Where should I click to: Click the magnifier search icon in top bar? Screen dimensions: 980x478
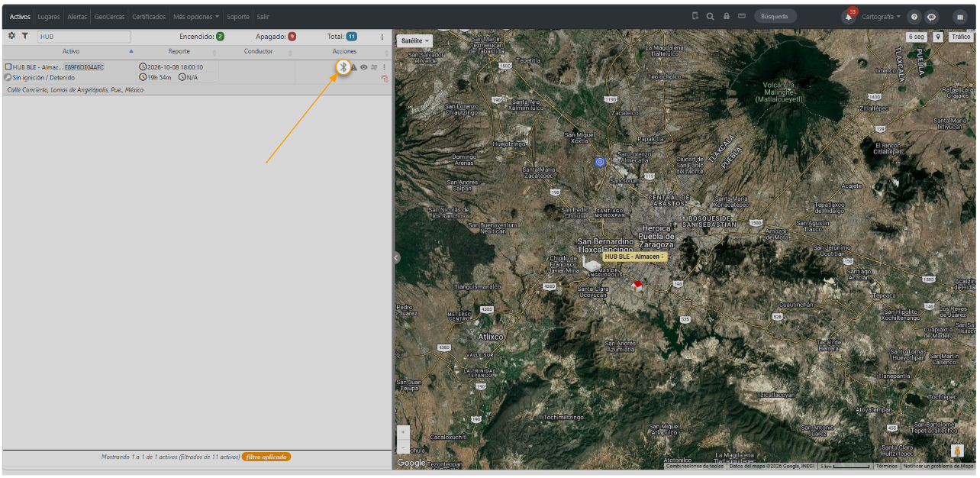710,16
